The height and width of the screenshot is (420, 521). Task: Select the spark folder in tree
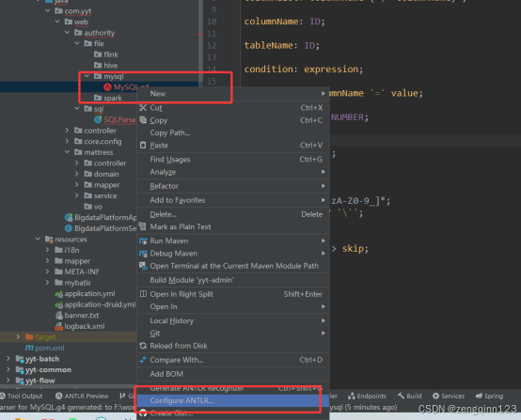pos(108,98)
